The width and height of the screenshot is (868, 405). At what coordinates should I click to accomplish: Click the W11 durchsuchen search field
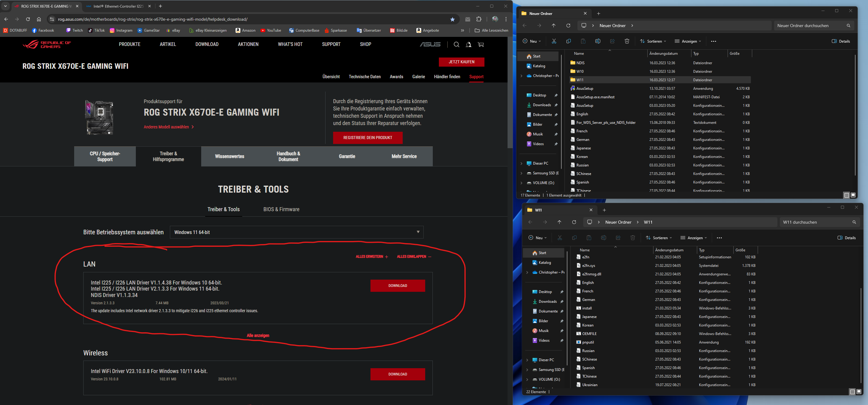(x=815, y=222)
